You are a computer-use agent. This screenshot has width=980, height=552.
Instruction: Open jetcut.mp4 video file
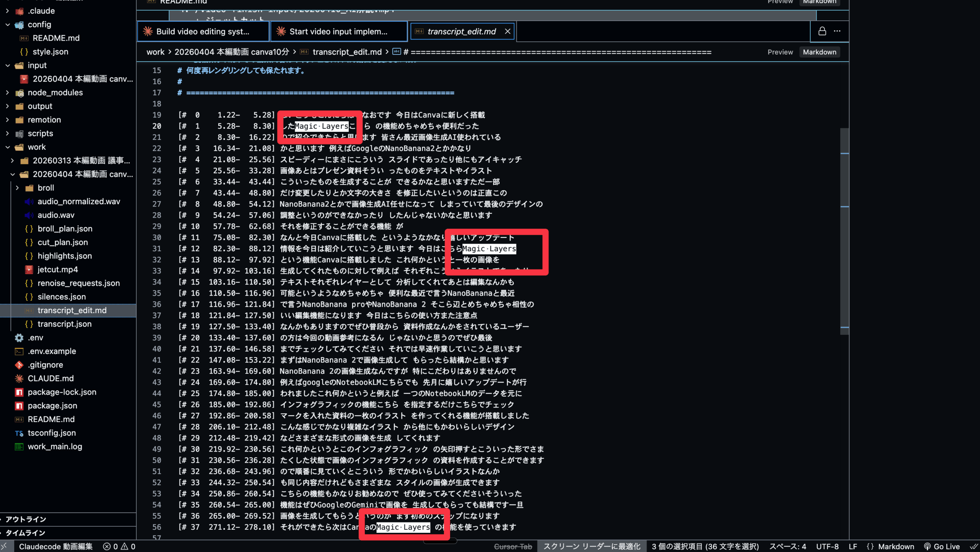[x=57, y=269]
